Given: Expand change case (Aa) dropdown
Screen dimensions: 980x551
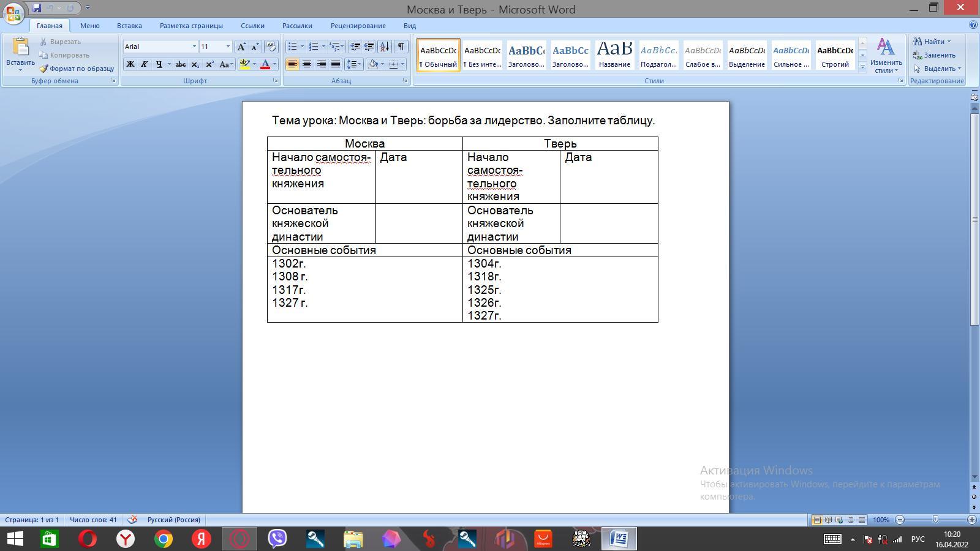Looking at the screenshot, I should pos(226,64).
